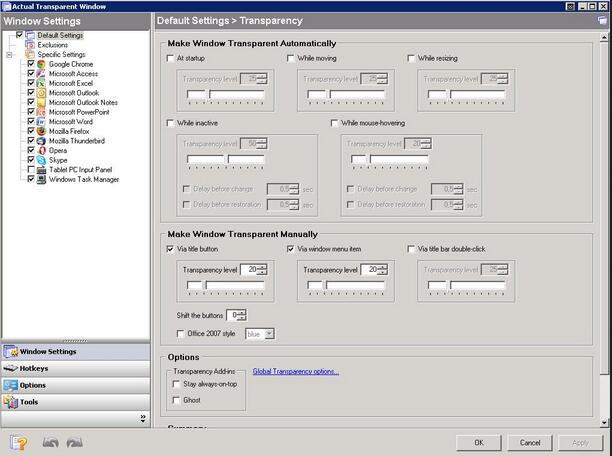Select Windows Task Manager label in tree
Image resolution: width=612 pixels, height=456 pixels.
pos(84,180)
